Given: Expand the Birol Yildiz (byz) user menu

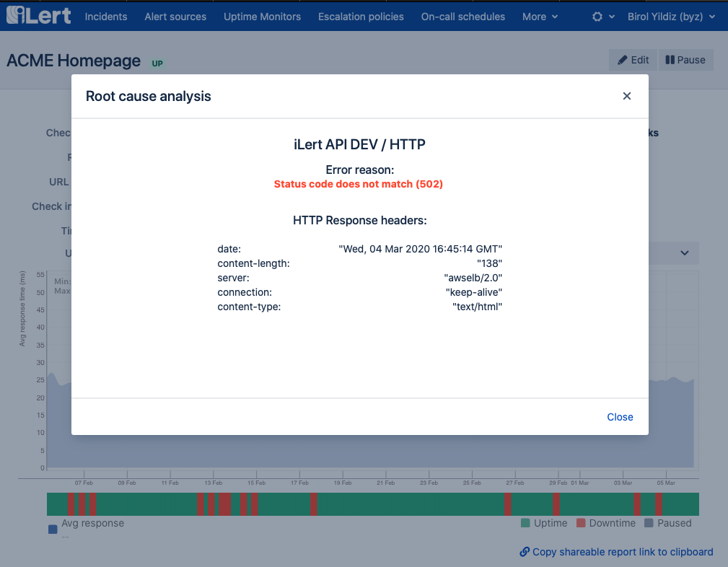Looking at the screenshot, I should (671, 17).
